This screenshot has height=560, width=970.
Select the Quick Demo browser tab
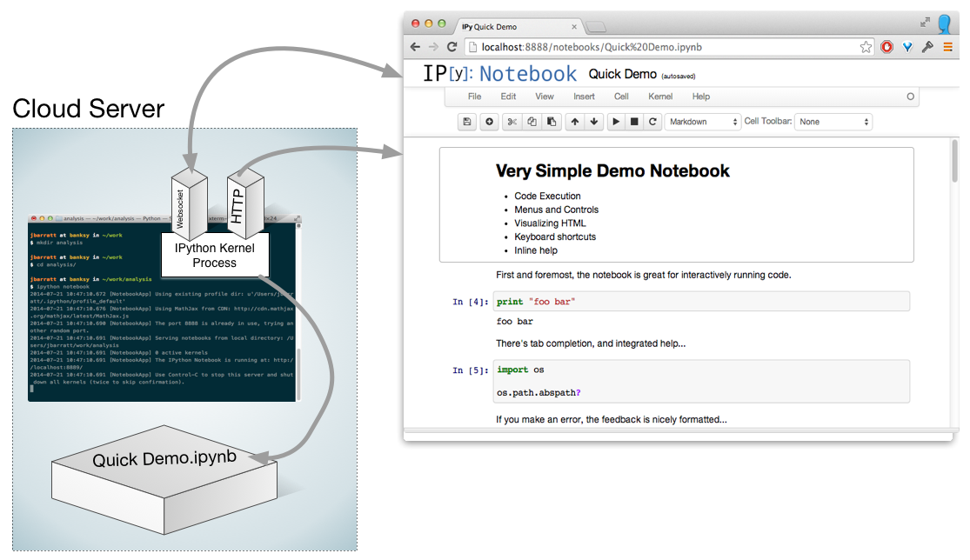(518, 27)
